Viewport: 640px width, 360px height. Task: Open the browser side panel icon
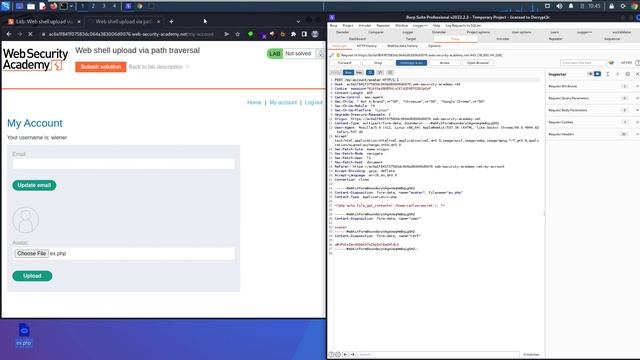pyautogui.click(x=304, y=34)
